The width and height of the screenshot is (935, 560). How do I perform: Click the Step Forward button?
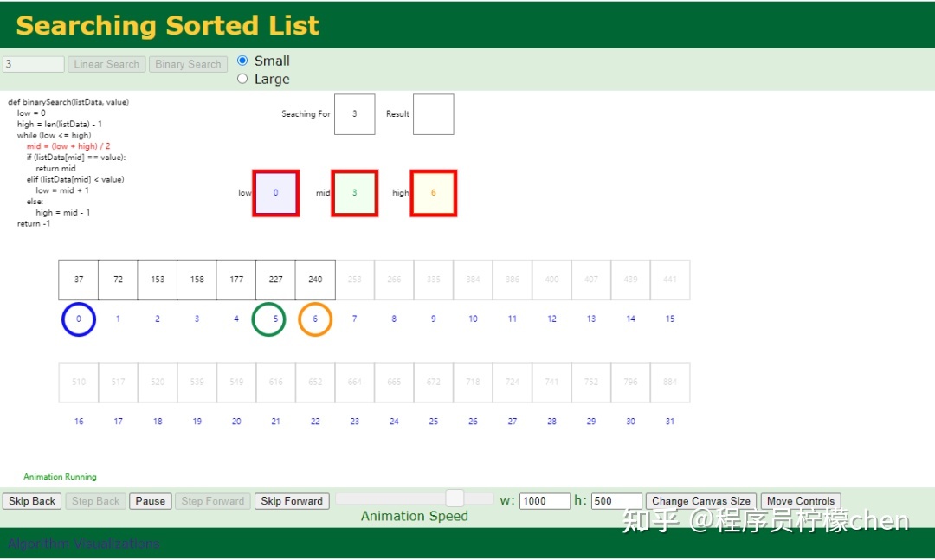(213, 501)
